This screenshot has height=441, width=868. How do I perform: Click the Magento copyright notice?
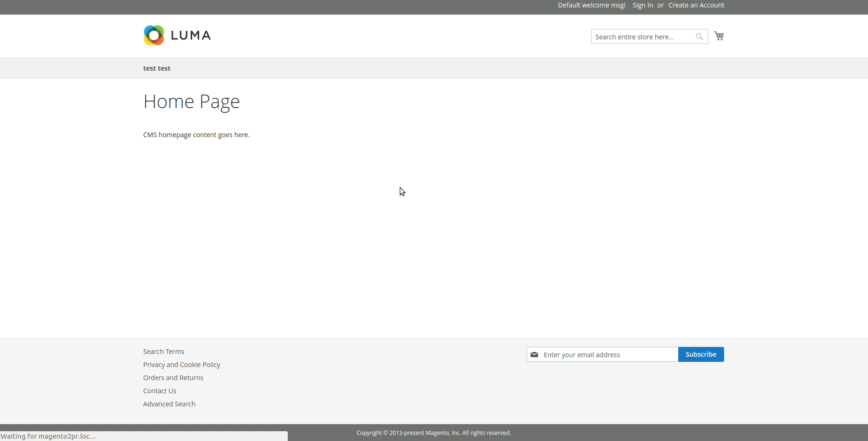tap(434, 433)
